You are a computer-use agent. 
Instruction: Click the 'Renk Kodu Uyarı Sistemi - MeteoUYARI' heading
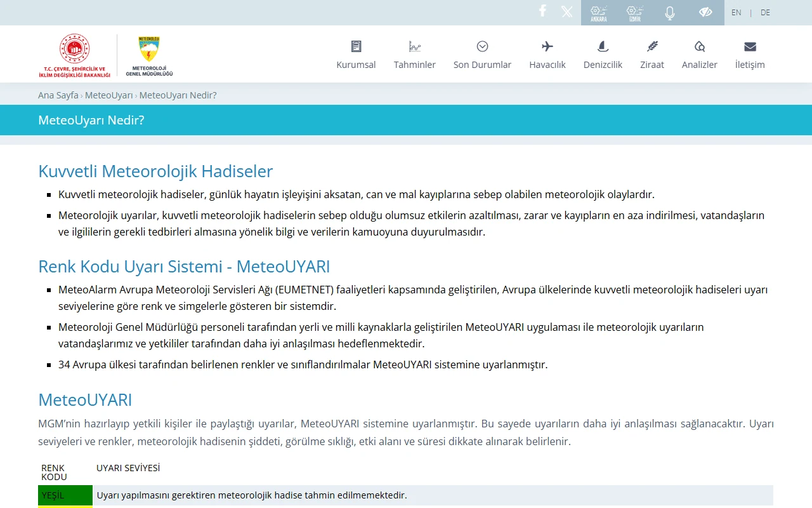[184, 267]
